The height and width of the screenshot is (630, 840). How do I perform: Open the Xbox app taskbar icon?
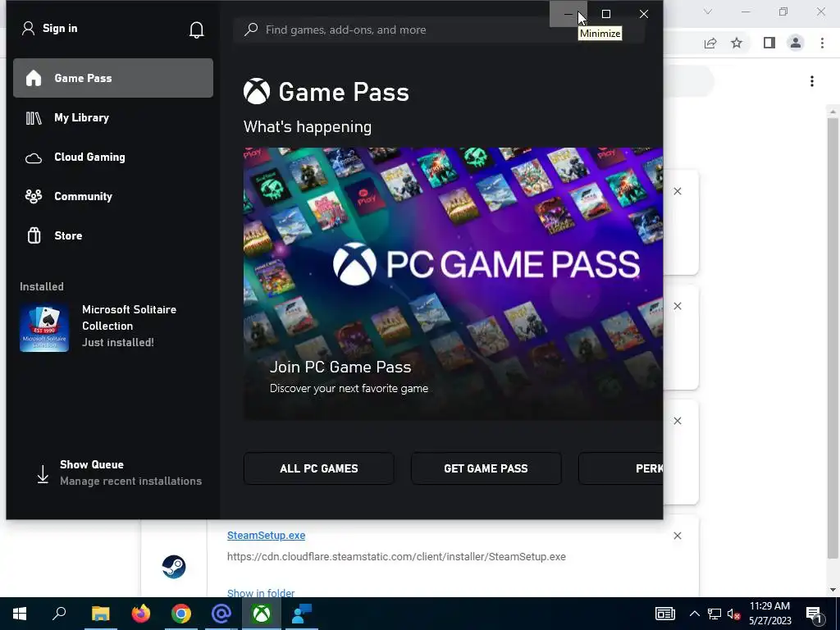[x=262, y=614]
